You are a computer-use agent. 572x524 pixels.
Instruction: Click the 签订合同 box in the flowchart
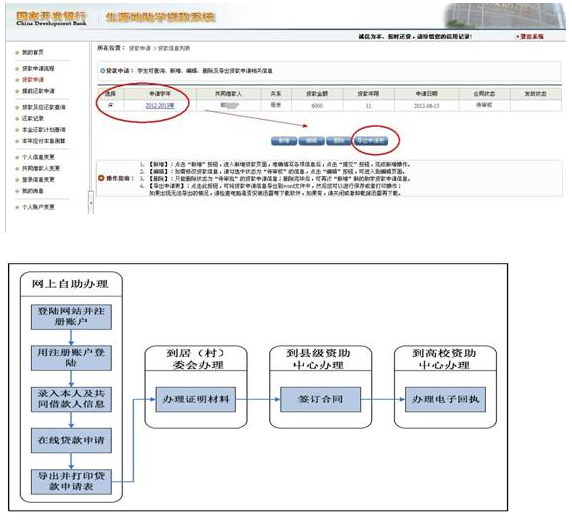pyautogui.click(x=320, y=399)
